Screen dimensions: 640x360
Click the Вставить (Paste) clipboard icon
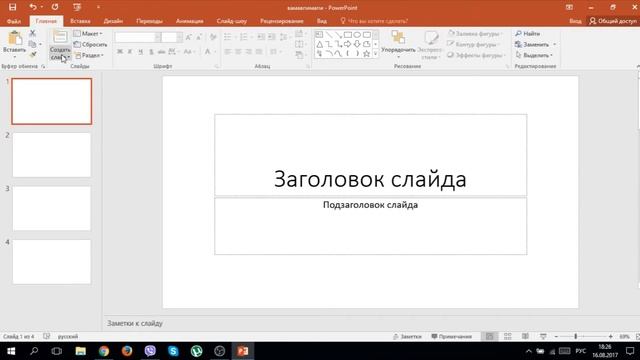[15, 38]
